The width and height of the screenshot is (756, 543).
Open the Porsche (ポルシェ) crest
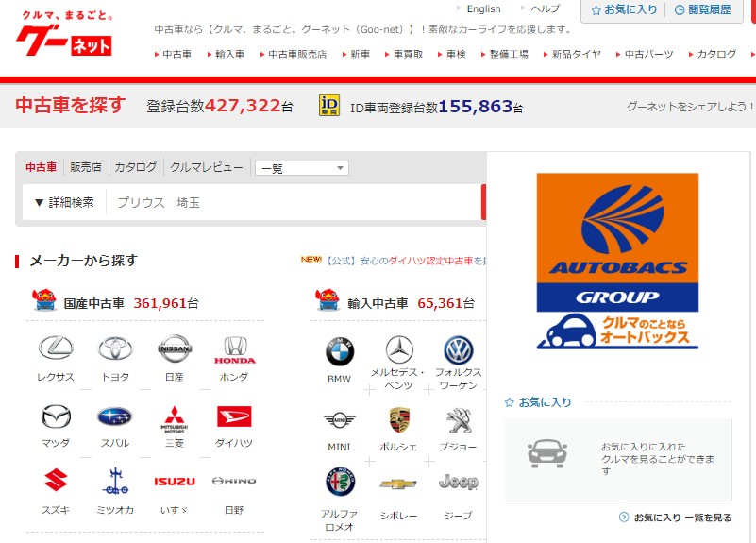(x=399, y=420)
